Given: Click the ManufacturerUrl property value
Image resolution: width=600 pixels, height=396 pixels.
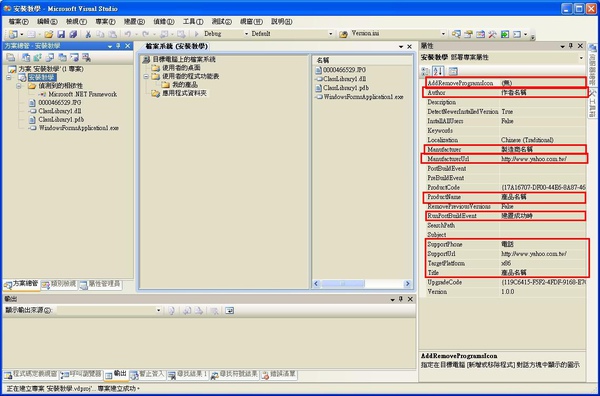Looking at the screenshot, I should [543, 159].
